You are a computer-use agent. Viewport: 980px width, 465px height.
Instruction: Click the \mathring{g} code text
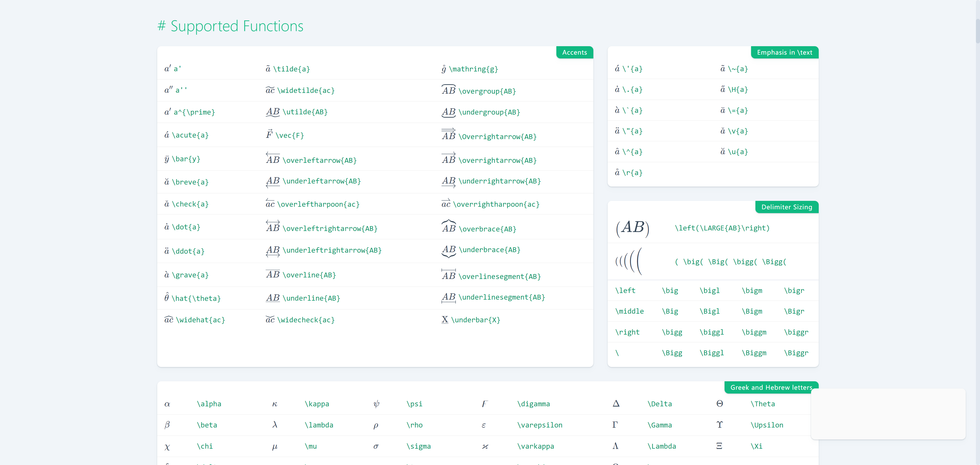[473, 69]
